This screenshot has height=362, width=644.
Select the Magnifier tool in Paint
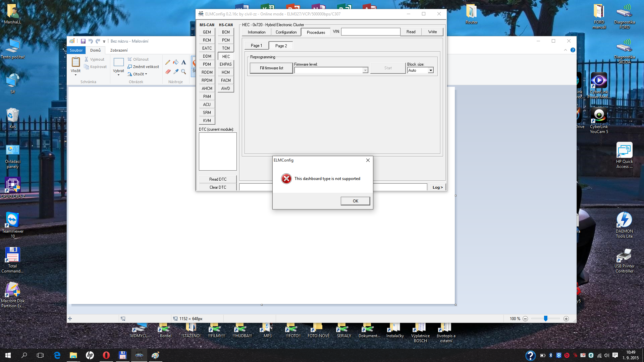pyautogui.click(x=183, y=71)
